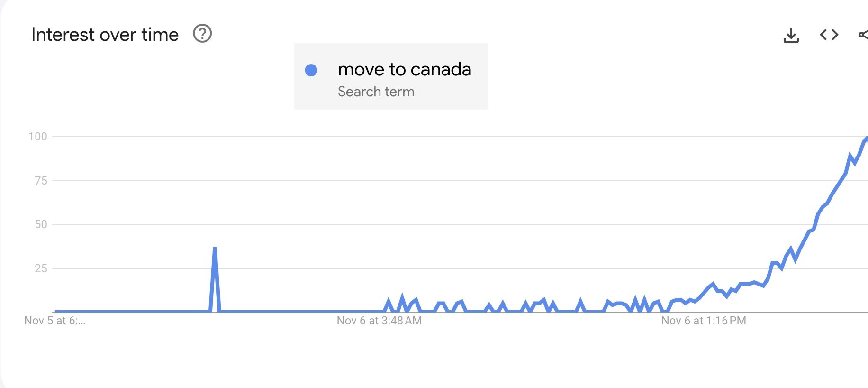Click the 'Search term' subtitle text

pos(376,92)
